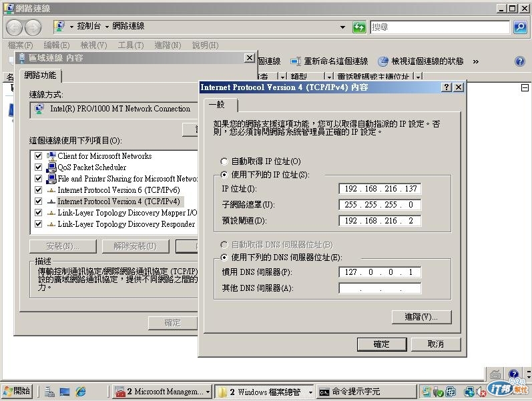Open the Windows 檔案總管 taskbar group dropdown
This screenshot has height=401, width=532.
[x=310, y=392]
